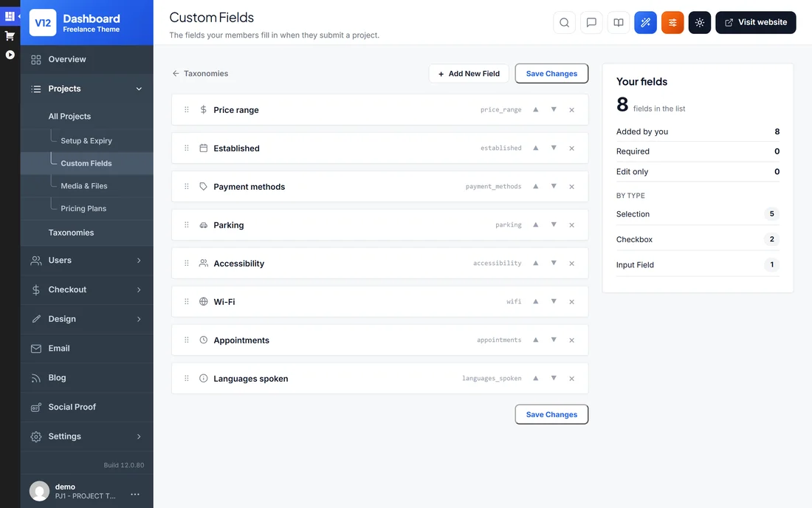
Task: Remove the Established field
Action: [x=571, y=148]
